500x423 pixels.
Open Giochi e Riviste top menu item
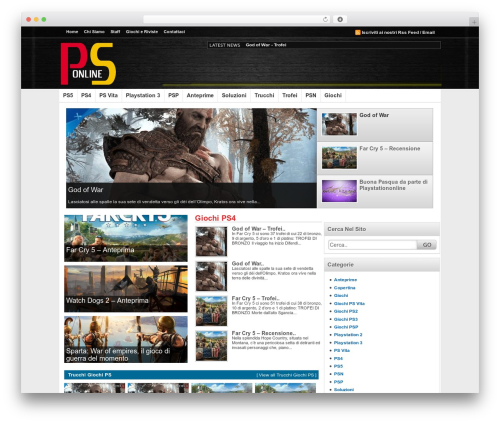click(x=142, y=32)
